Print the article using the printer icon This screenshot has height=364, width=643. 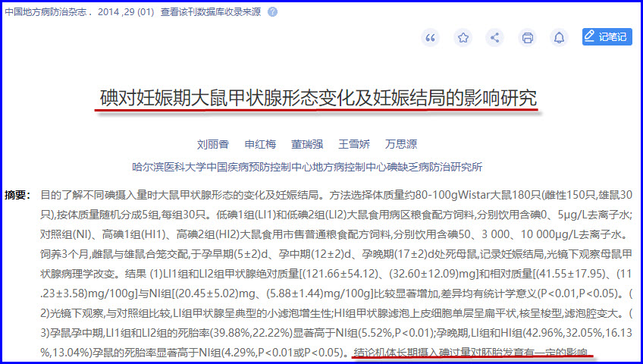527,38
